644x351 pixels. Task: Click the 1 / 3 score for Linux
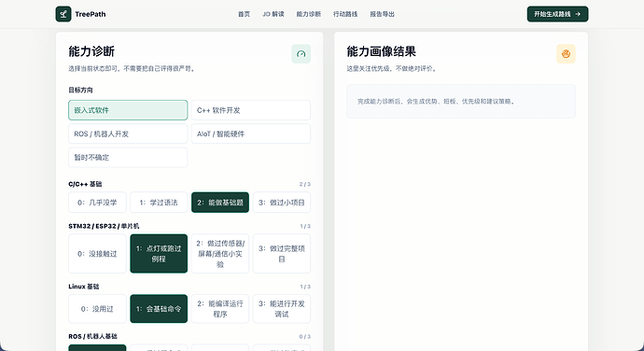tap(305, 287)
